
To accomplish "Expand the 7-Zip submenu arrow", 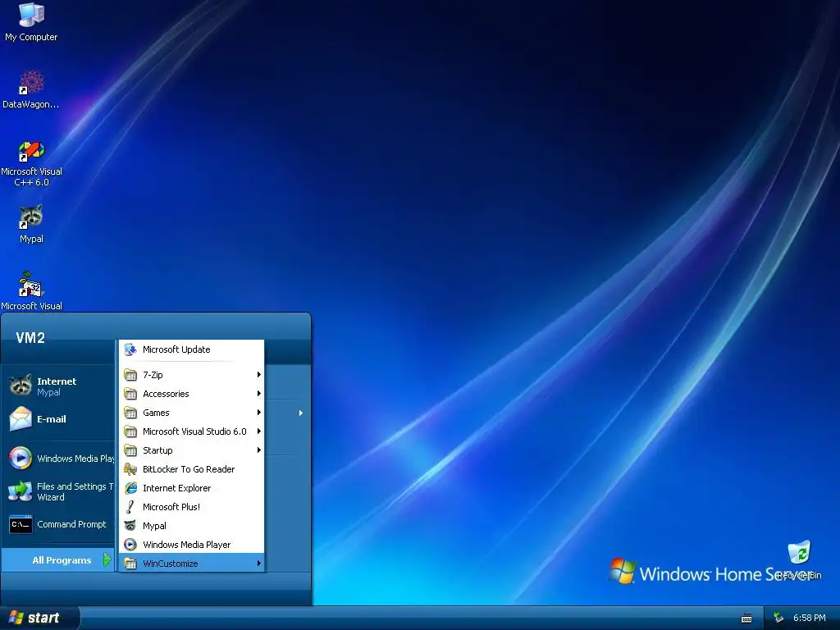I will coord(258,374).
